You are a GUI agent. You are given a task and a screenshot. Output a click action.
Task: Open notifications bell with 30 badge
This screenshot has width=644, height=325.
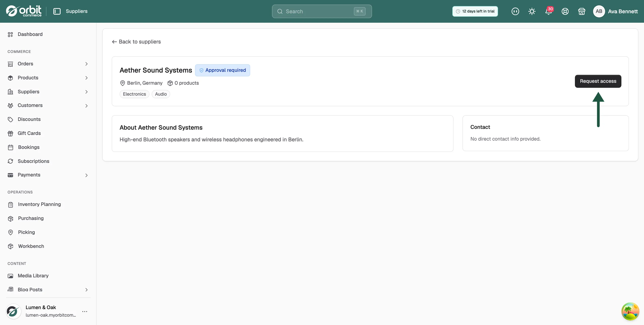[x=549, y=11]
